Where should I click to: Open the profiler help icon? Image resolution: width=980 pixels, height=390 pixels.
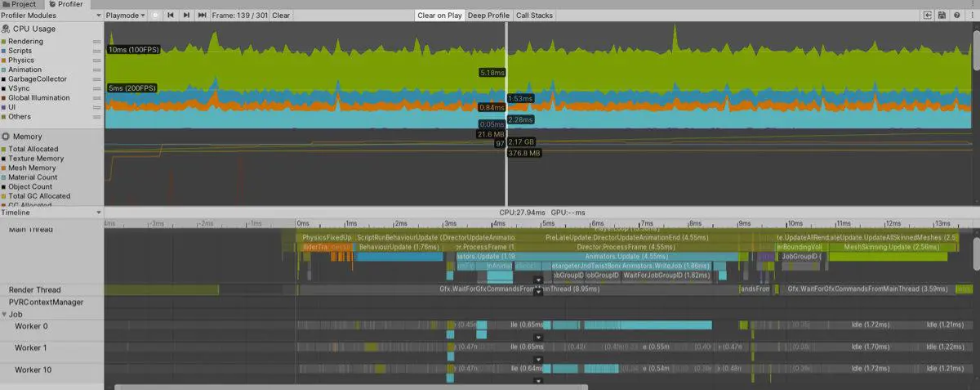(x=955, y=16)
